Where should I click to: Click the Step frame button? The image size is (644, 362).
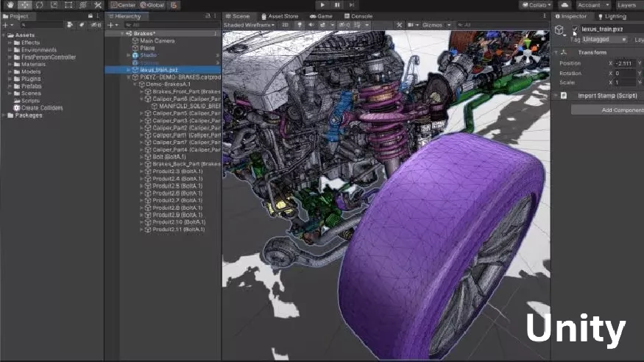point(352,5)
